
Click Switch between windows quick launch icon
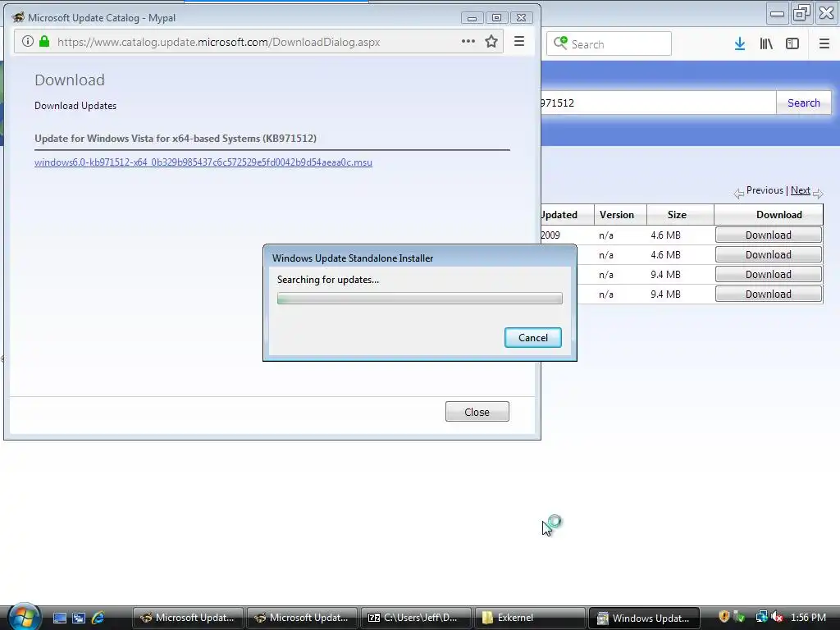[79, 618]
